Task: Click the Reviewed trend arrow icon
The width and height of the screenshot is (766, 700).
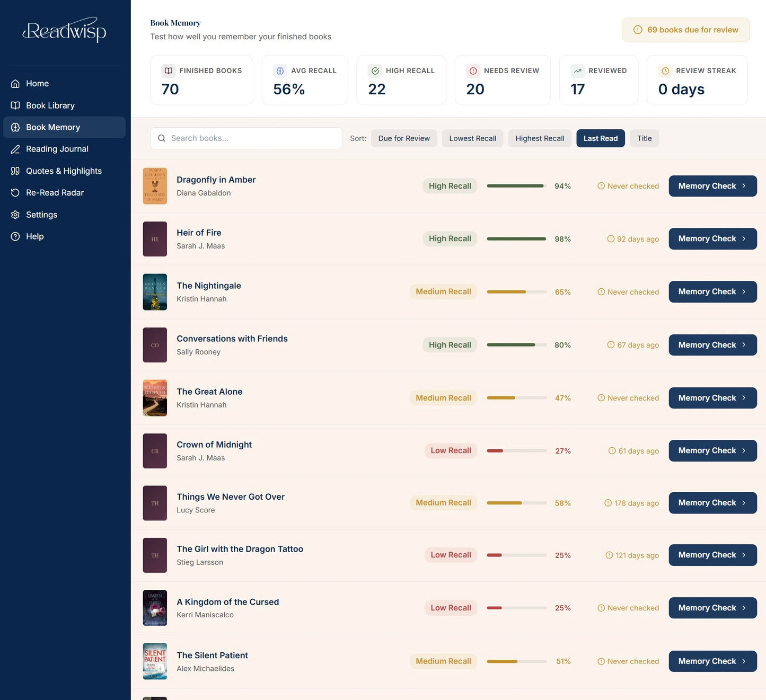Action: 578,70
